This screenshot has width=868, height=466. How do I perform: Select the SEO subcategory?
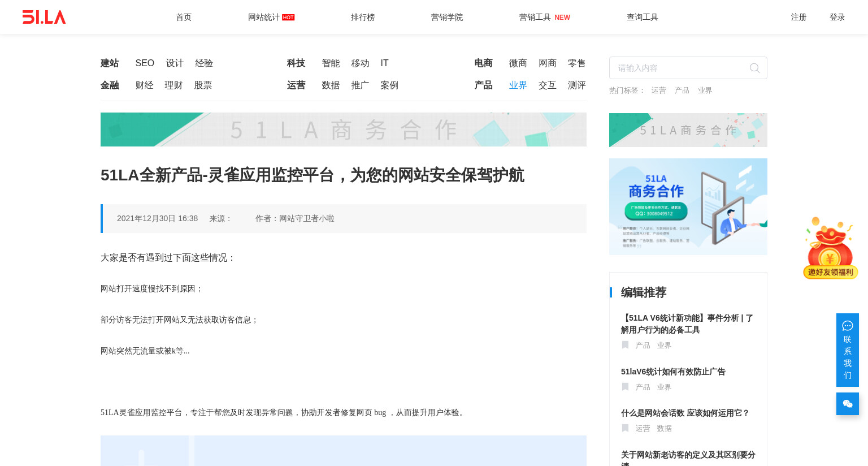tap(145, 63)
